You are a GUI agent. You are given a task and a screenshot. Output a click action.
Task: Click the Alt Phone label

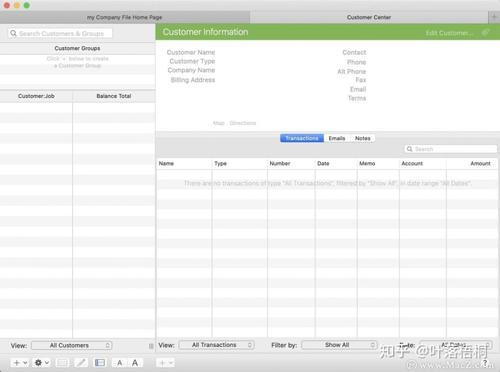coord(352,71)
